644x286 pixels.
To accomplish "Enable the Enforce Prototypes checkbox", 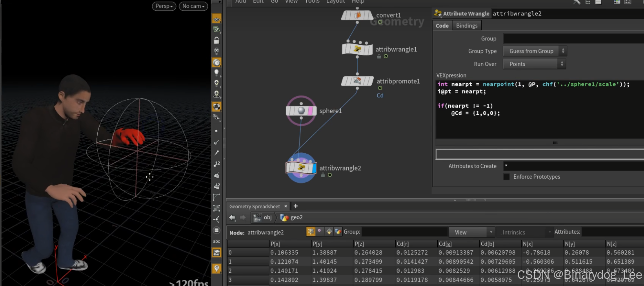I will tap(506, 177).
